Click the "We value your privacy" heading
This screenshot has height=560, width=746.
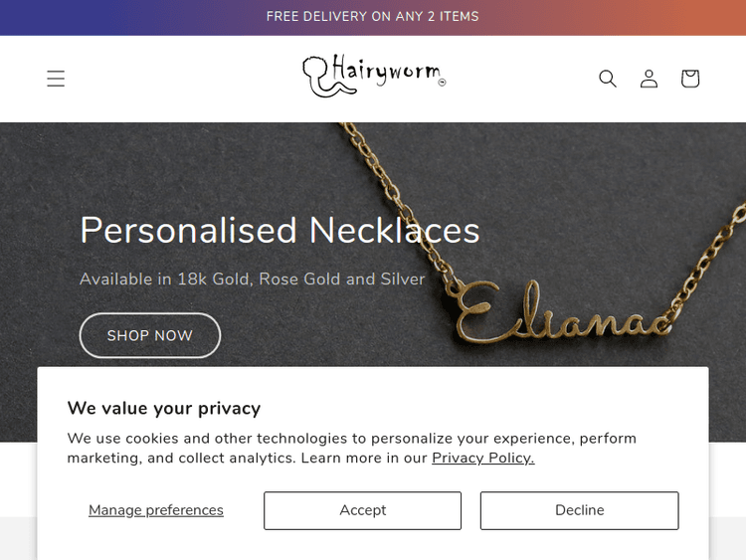tap(163, 408)
